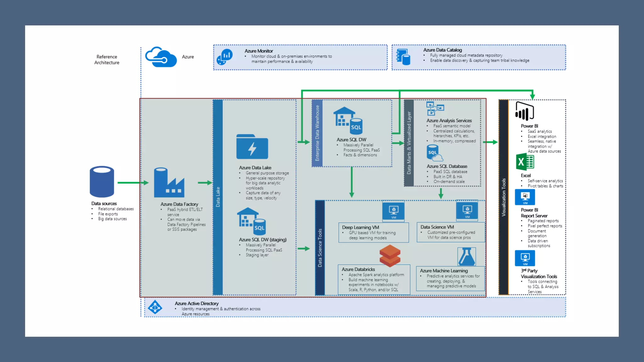Click the Azure Data Factory factory icon
The width and height of the screenshot is (644, 362).
169,183
